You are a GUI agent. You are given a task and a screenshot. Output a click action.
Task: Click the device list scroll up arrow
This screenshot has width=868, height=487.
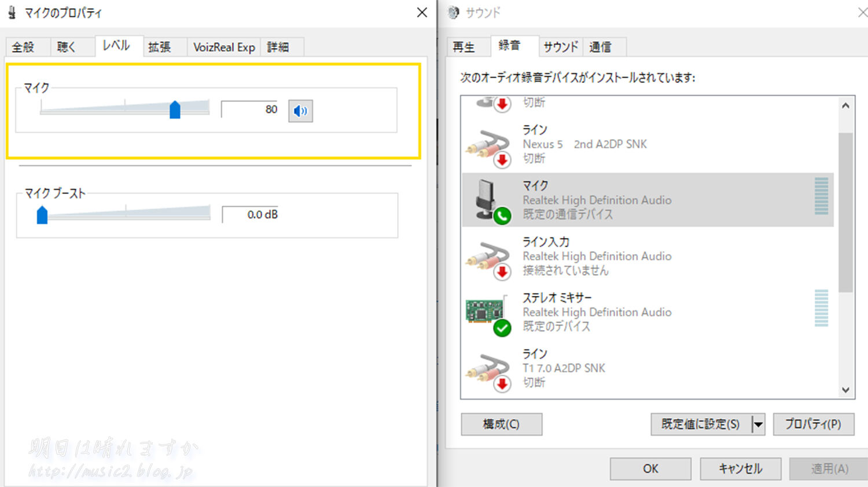pyautogui.click(x=845, y=106)
